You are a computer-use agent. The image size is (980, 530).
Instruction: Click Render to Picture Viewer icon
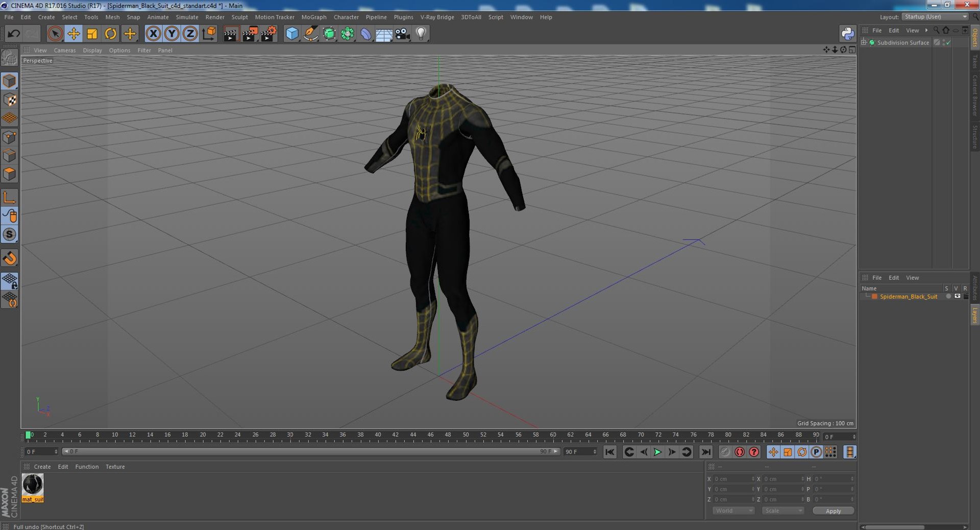pyautogui.click(x=250, y=34)
